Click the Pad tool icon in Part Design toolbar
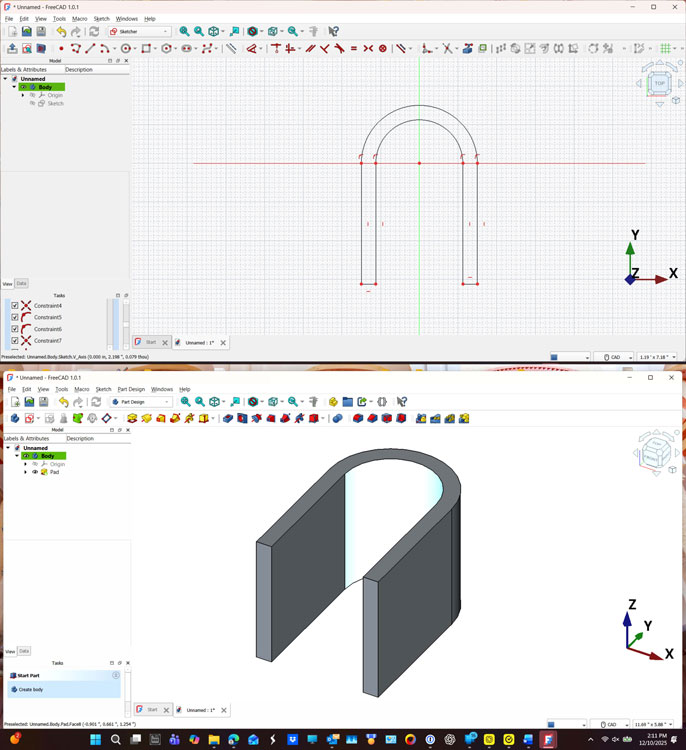 pyautogui.click(x=132, y=418)
